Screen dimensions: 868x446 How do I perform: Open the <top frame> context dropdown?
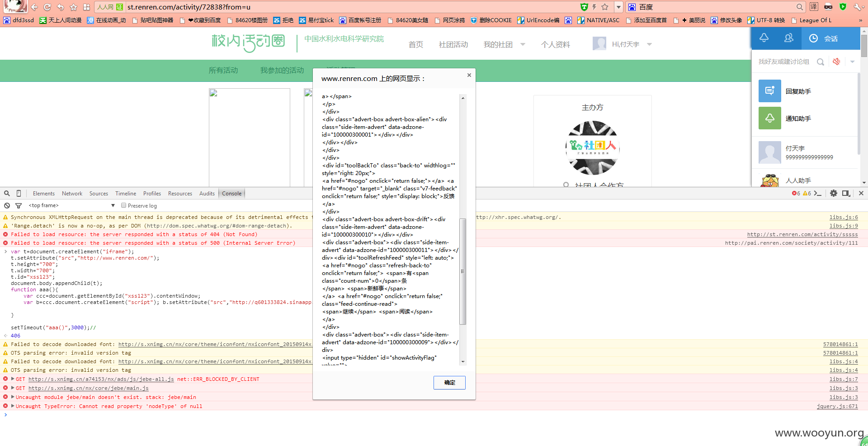[71, 205]
